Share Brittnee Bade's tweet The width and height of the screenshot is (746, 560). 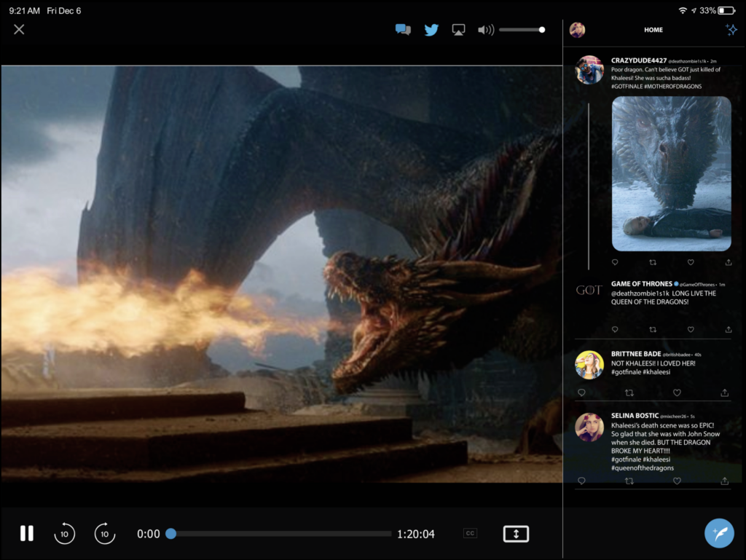pos(725,393)
